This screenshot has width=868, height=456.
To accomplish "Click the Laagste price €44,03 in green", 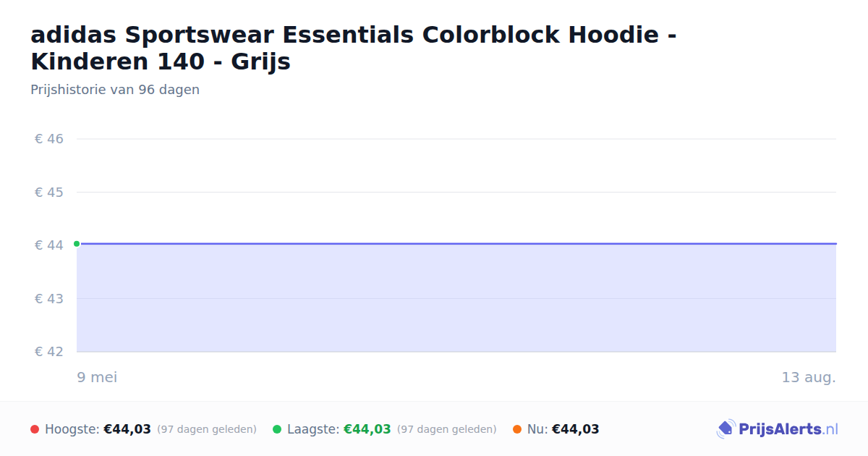I will click(x=367, y=429).
